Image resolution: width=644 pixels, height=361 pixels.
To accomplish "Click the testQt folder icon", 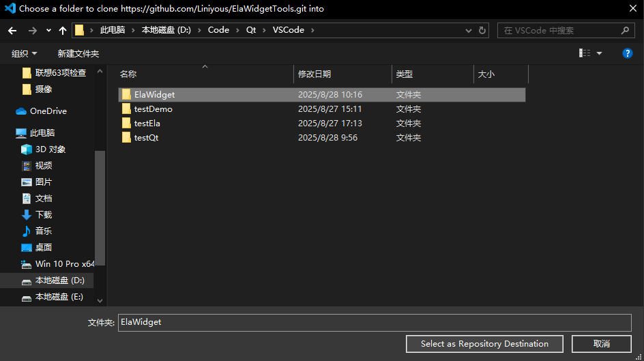I will pos(126,138).
